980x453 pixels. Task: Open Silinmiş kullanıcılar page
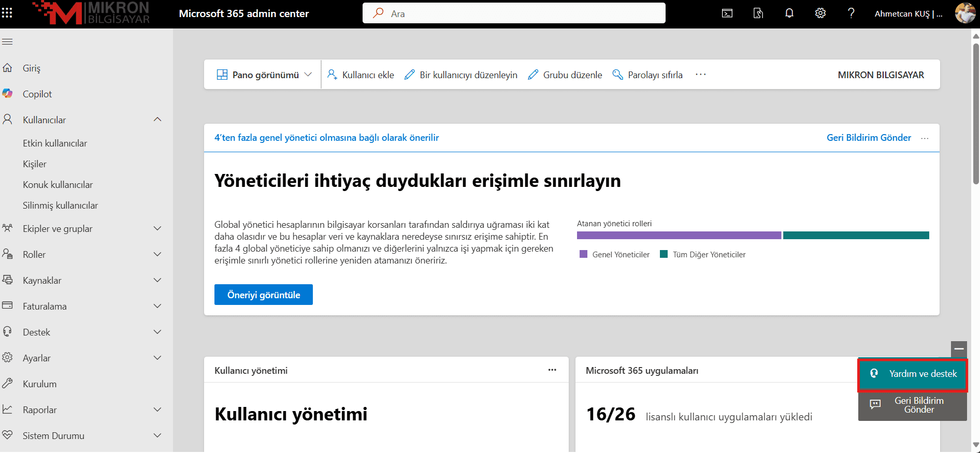pos(61,206)
